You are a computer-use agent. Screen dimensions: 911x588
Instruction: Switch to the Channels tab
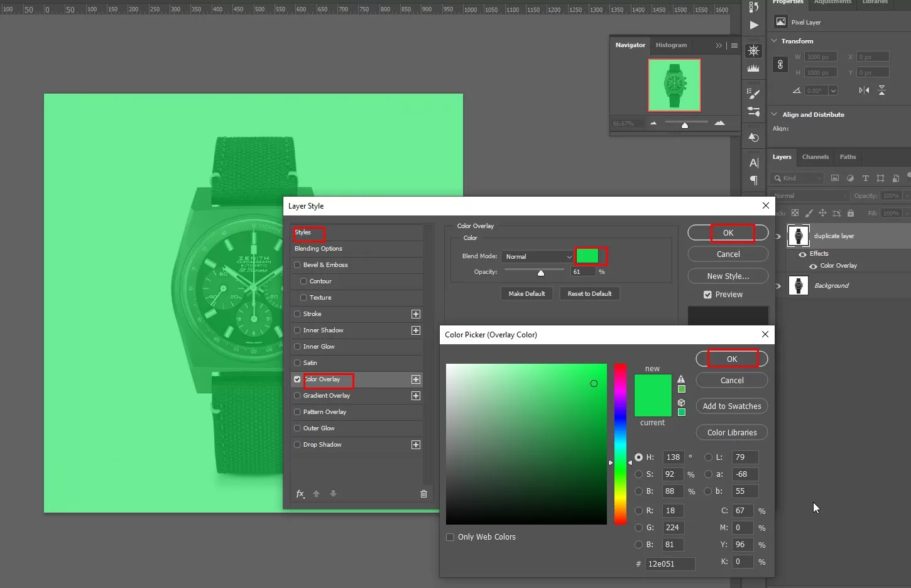pyautogui.click(x=815, y=157)
